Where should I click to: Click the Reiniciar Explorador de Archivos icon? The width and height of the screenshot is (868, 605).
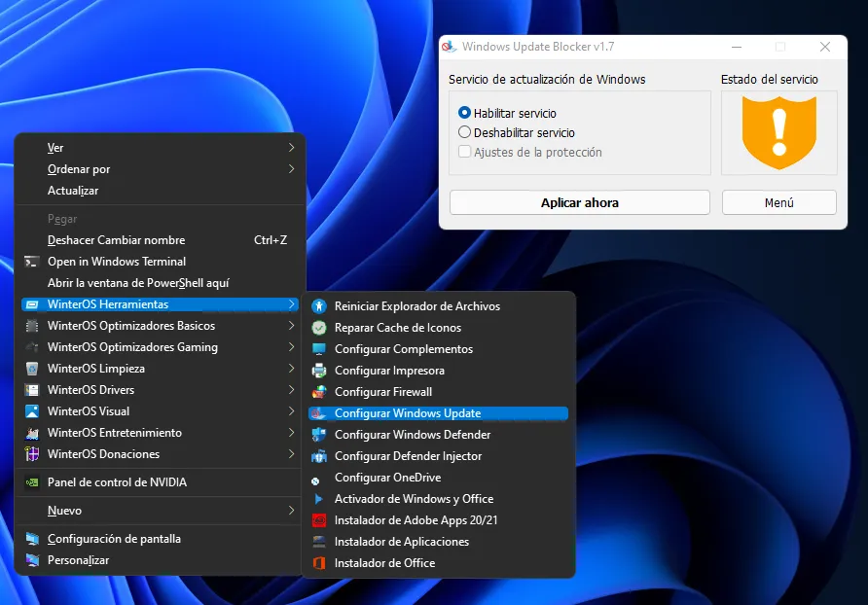coord(318,306)
